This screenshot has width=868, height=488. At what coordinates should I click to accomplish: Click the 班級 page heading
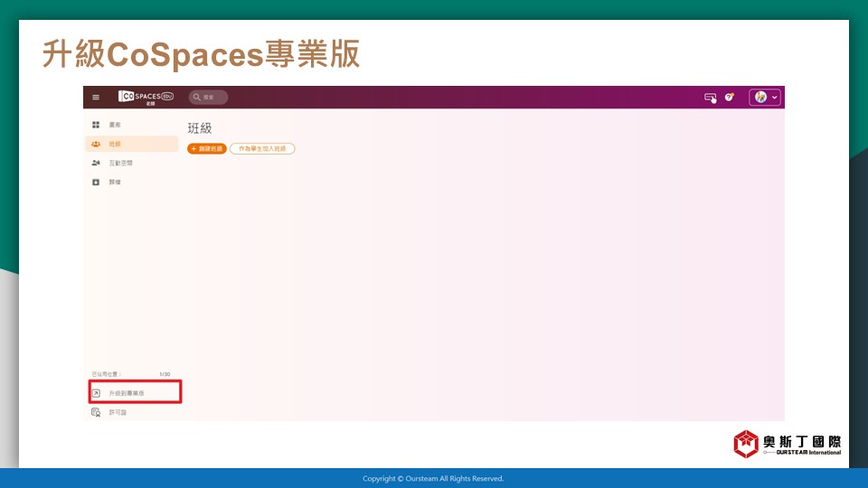pyautogui.click(x=200, y=128)
